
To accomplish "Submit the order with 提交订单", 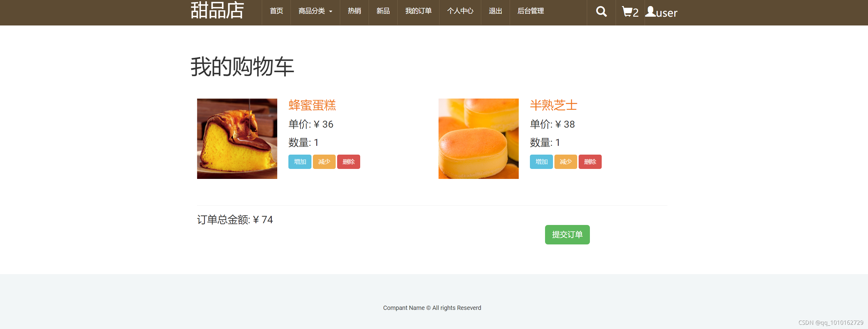I will 567,234.
